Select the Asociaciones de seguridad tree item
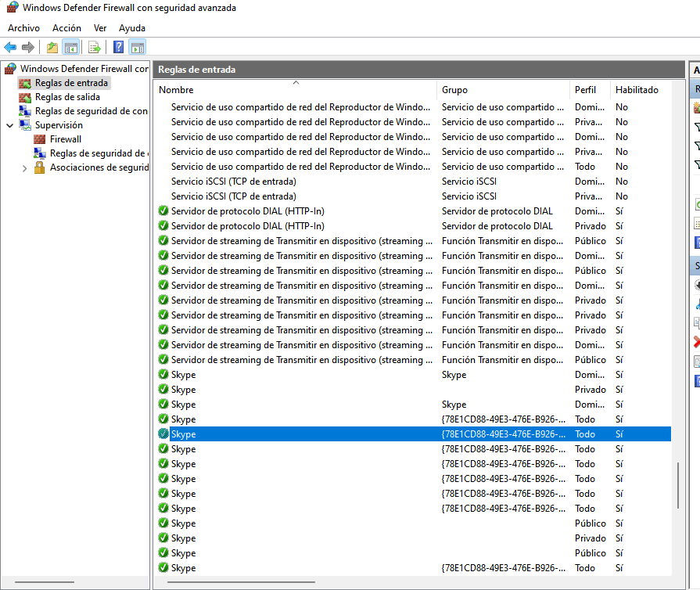The height and width of the screenshot is (590, 700). click(x=99, y=167)
